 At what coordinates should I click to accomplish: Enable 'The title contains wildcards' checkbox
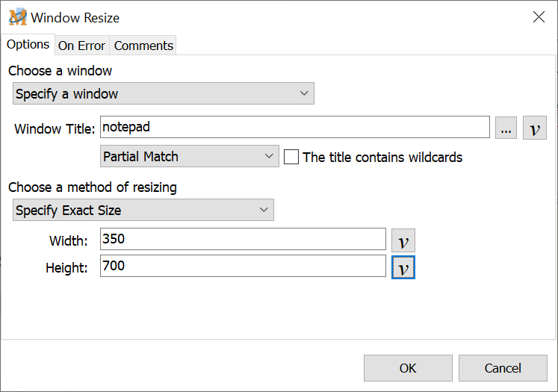point(291,158)
